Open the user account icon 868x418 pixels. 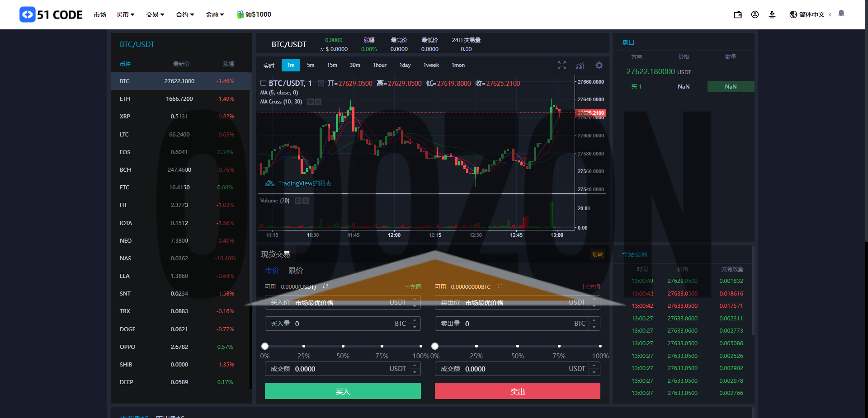tap(755, 14)
